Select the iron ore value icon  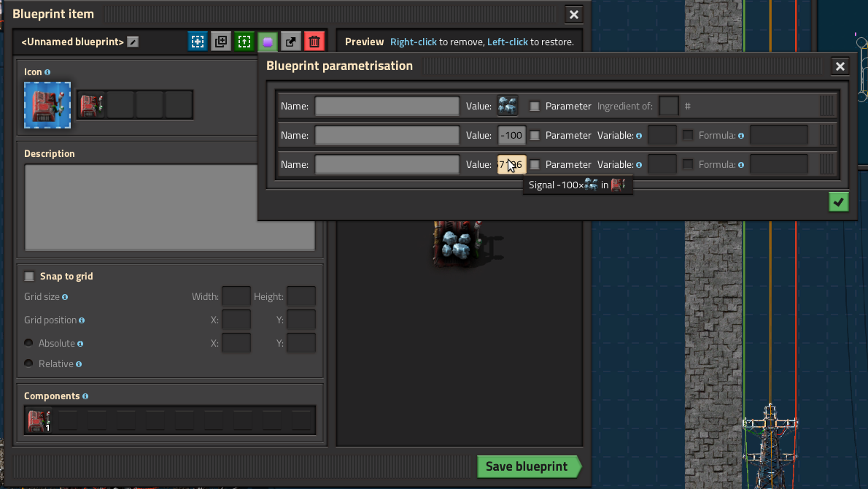(508, 106)
